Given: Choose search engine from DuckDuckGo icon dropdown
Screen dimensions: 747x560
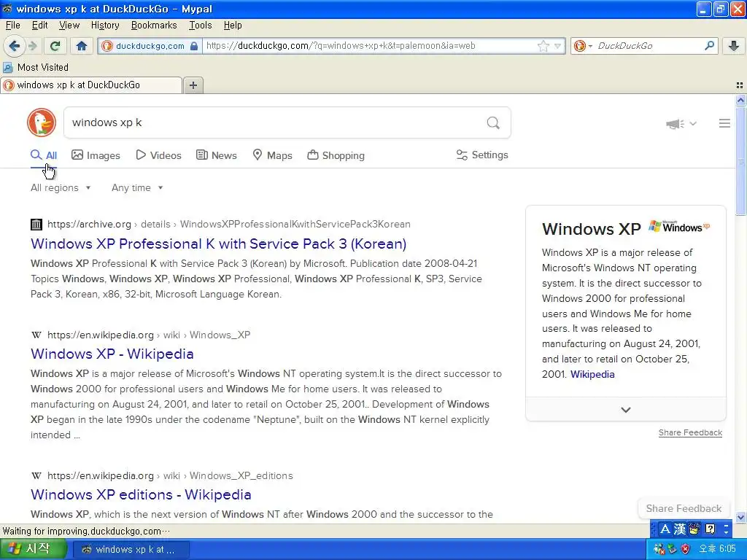Looking at the screenshot, I should point(583,46).
